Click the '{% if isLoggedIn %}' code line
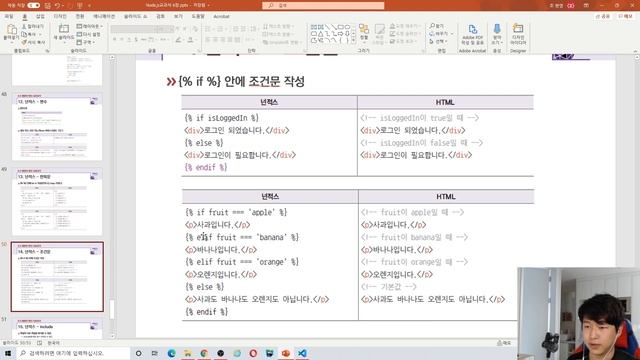The height and width of the screenshot is (360, 640). click(x=222, y=118)
